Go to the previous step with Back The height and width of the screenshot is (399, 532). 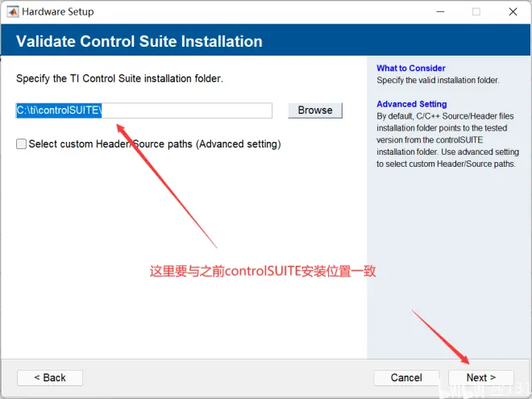point(50,377)
